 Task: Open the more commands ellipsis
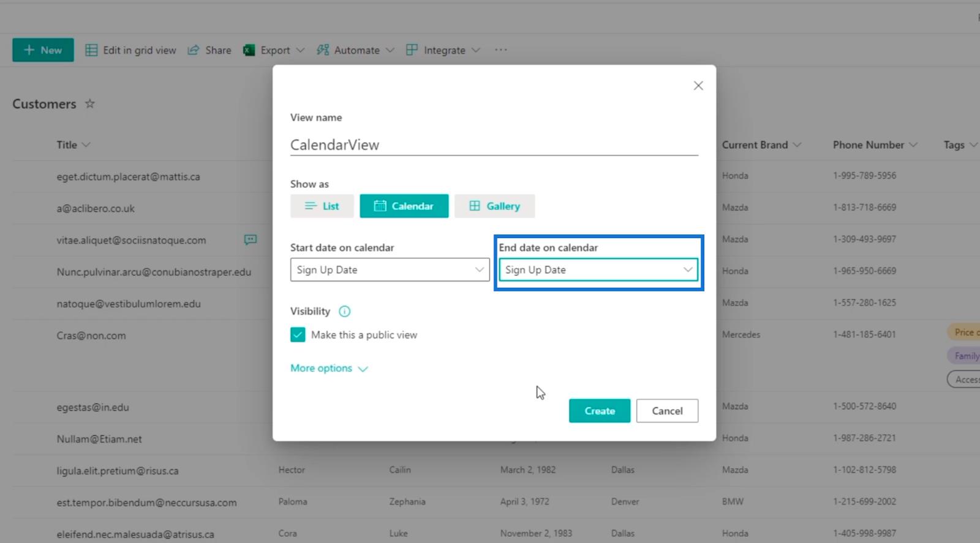point(501,50)
